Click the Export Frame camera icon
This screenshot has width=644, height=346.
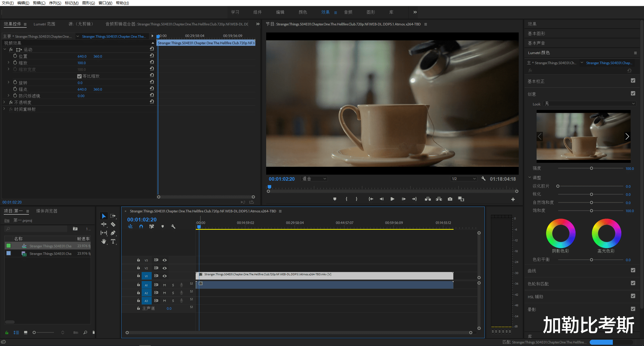click(450, 199)
